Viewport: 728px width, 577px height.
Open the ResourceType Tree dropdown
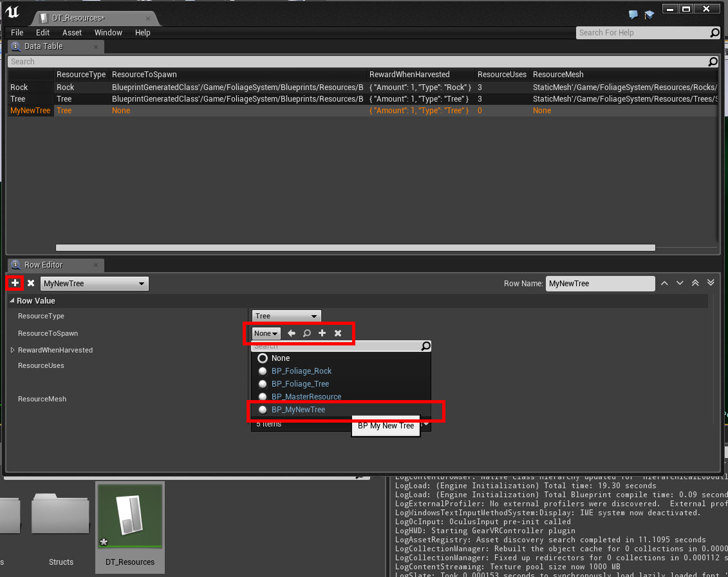pos(286,316)
